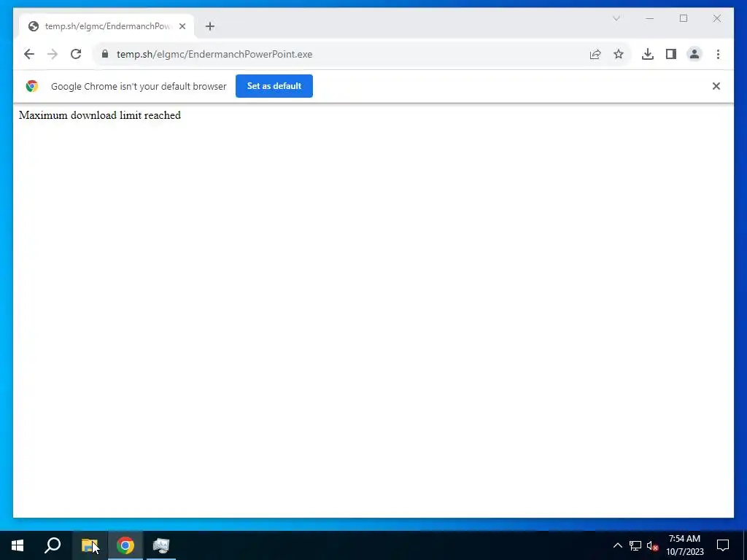The height and width of the screenshot is (560, 747).
Task: Open network status tray icon
Action: (x=635, y=545)
